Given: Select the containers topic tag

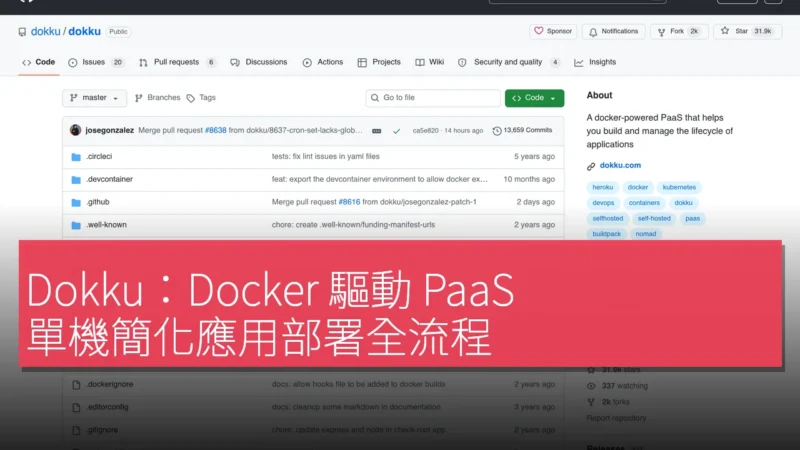Looking at the screenshot, I should 644,203.
